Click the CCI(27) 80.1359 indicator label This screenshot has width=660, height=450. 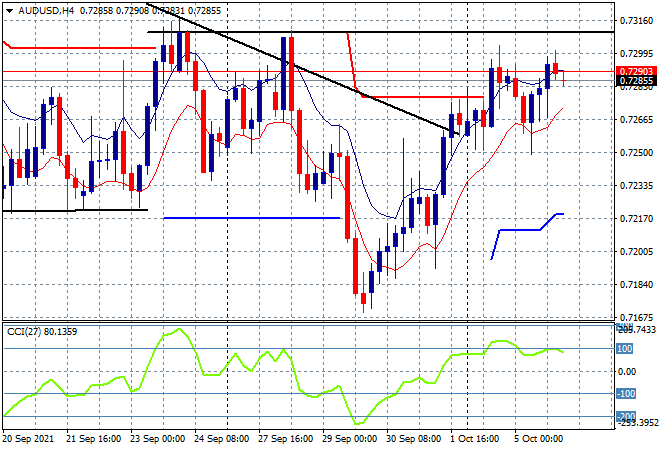point(42,332)
